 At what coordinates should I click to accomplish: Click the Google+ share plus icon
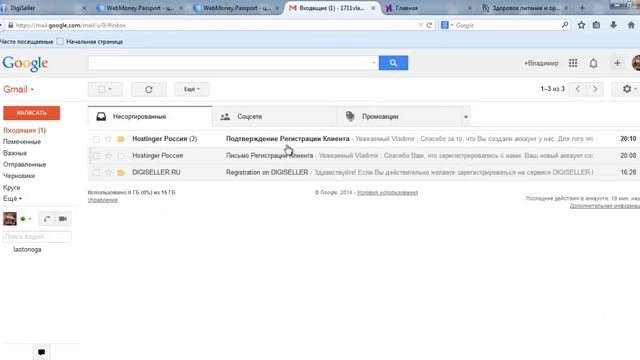pyautogui.click(x=617, y=63)
